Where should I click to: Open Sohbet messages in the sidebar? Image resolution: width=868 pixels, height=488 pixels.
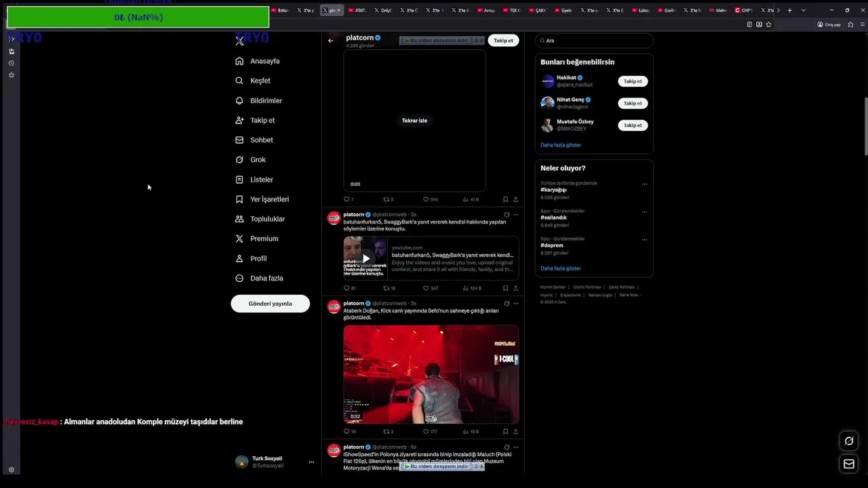coord(254,140)
